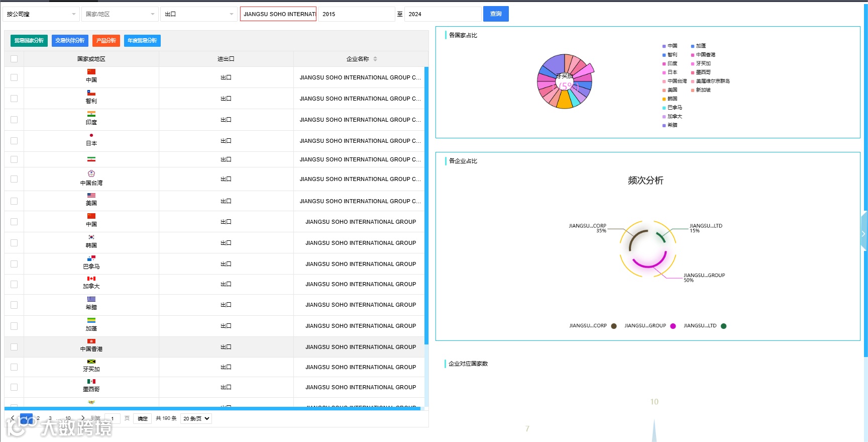Click the 共 190 条 total count text

click(x=166, y=418)
